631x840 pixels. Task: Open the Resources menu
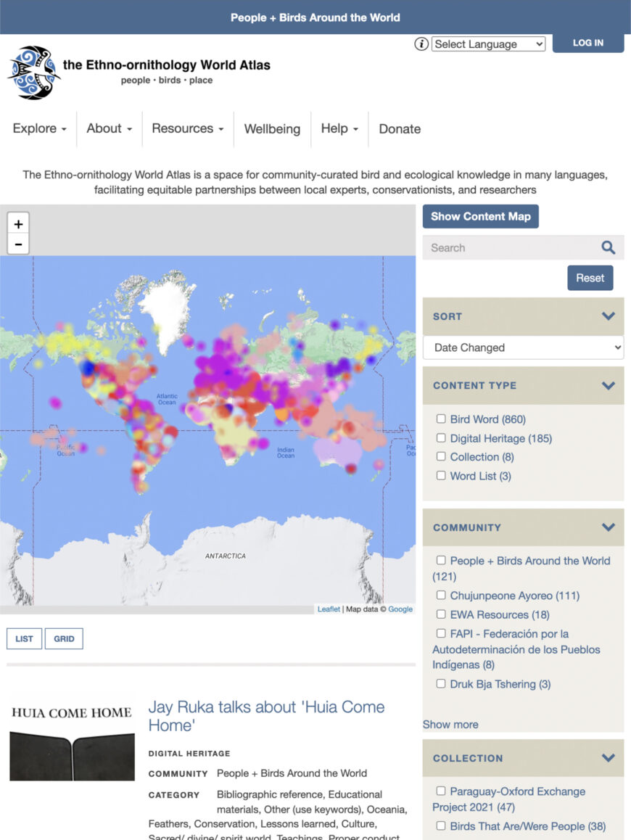[187, 128]
